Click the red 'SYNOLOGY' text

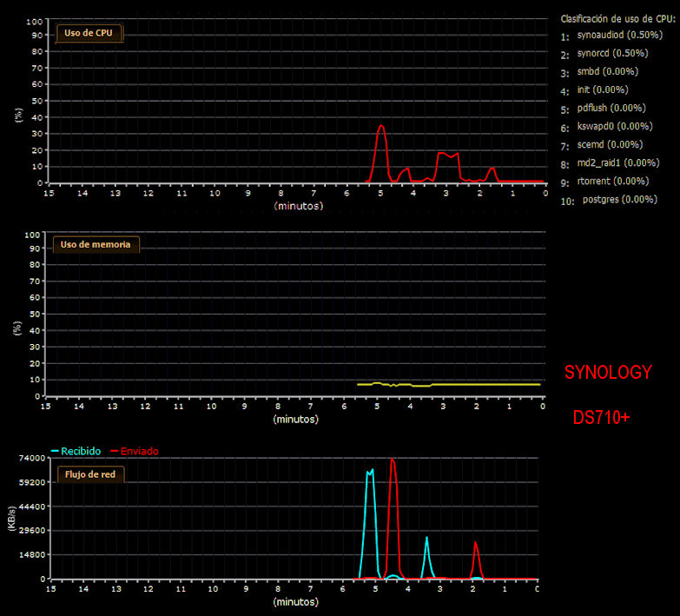608,373
